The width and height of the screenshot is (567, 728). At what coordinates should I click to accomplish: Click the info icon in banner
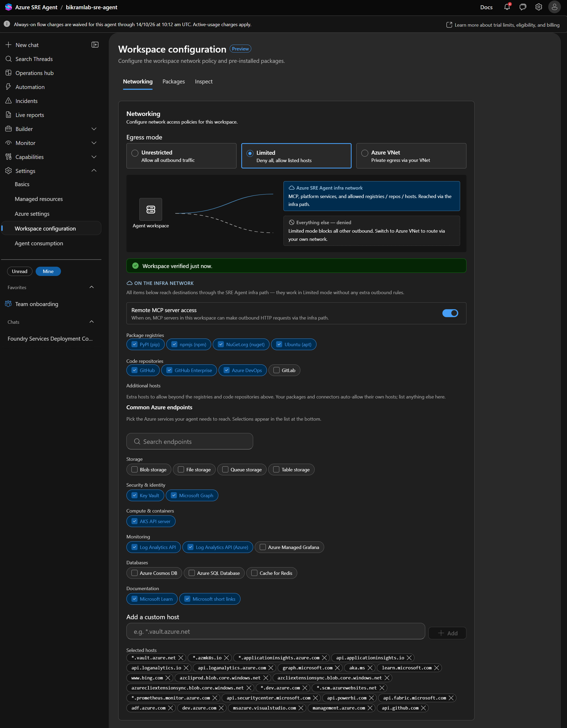tap(7, 24)
